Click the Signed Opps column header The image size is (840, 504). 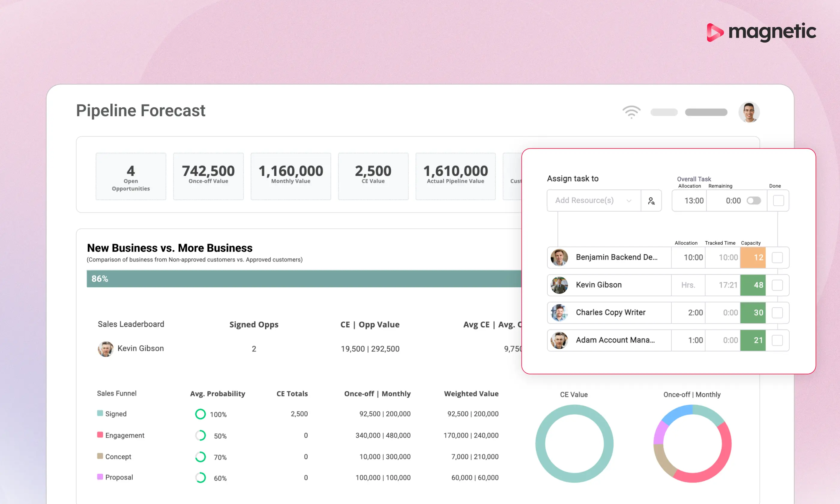(254, 325)
